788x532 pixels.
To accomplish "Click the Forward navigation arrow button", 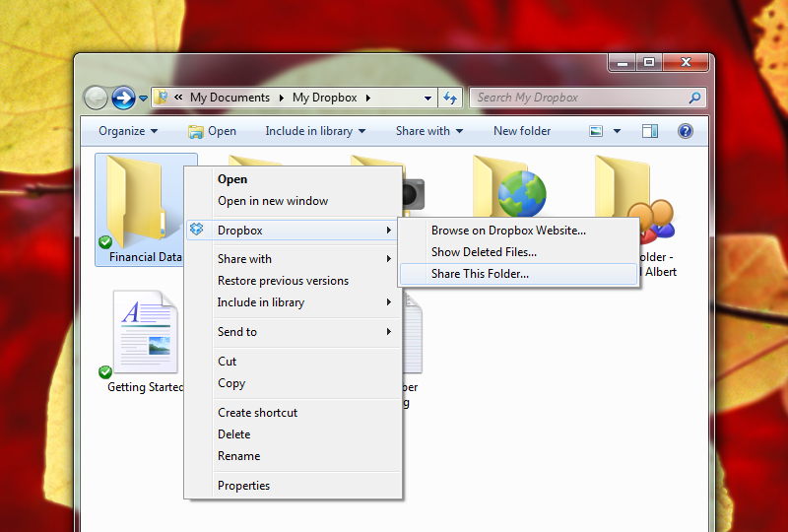I will click(x=124, y=98).
